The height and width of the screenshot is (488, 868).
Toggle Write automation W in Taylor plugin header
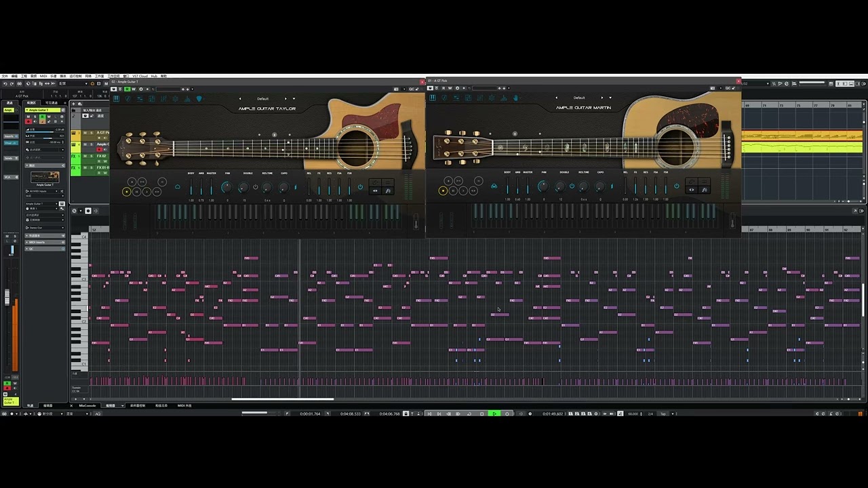pyautogui.click(x=134, y=89)
